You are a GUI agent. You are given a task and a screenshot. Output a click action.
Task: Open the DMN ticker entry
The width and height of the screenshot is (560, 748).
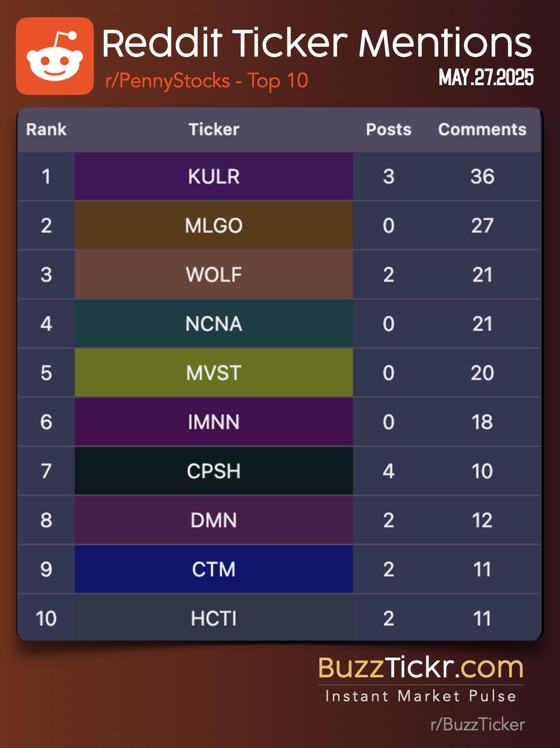(x=214, y=520)
